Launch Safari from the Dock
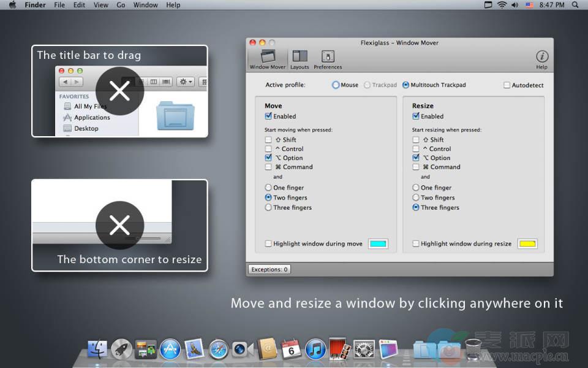This screenshot has height=368, width=588. (219, 349)
